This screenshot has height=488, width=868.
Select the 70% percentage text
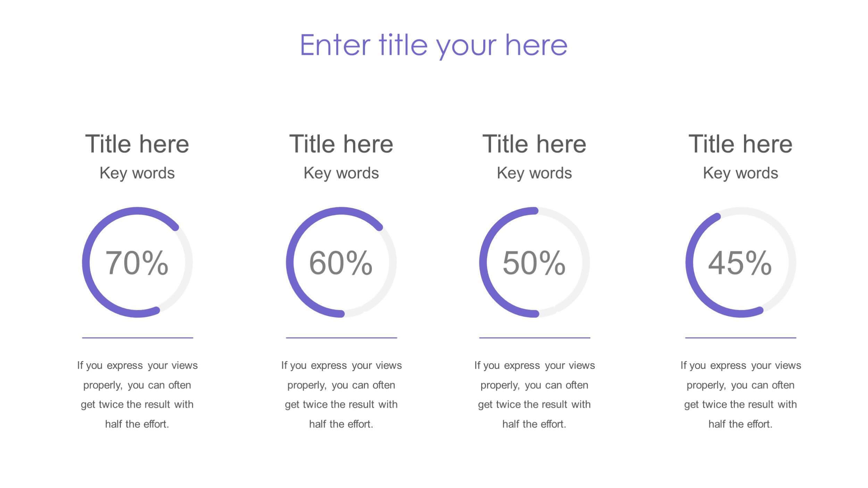point(137,263)
